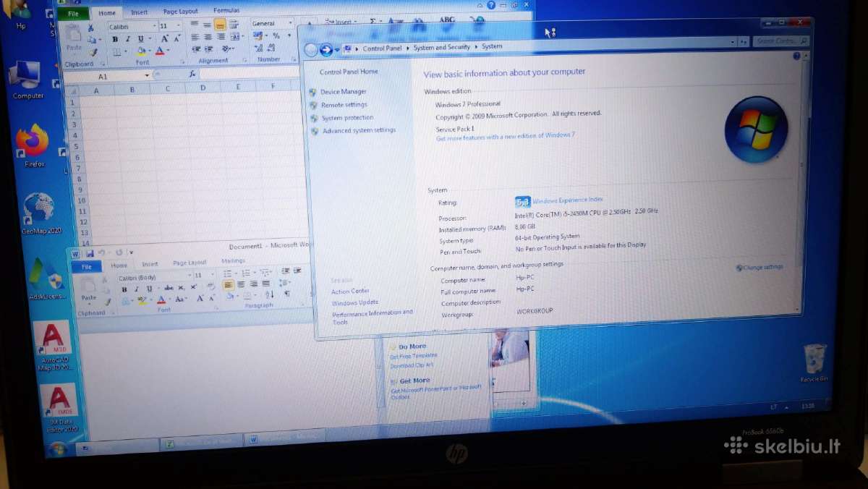Open the Excel font size 11 dropdown
The width and height of the screenshot is (868, 489).
[x=179, y=26]
